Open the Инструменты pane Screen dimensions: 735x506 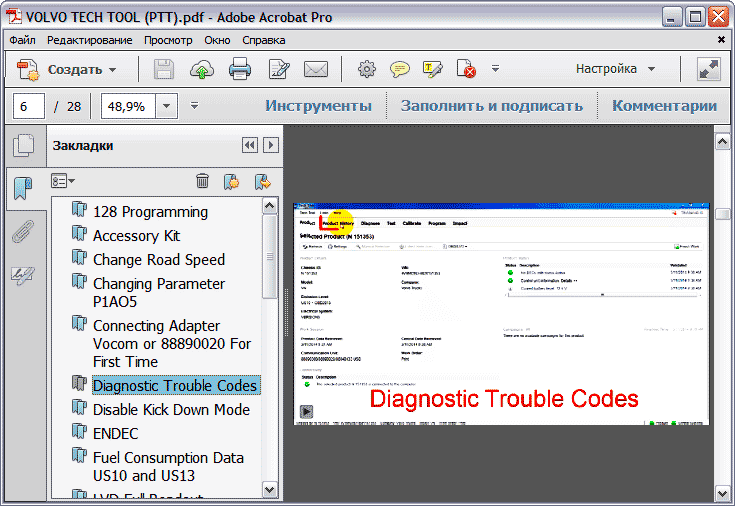tap(318, 106)
